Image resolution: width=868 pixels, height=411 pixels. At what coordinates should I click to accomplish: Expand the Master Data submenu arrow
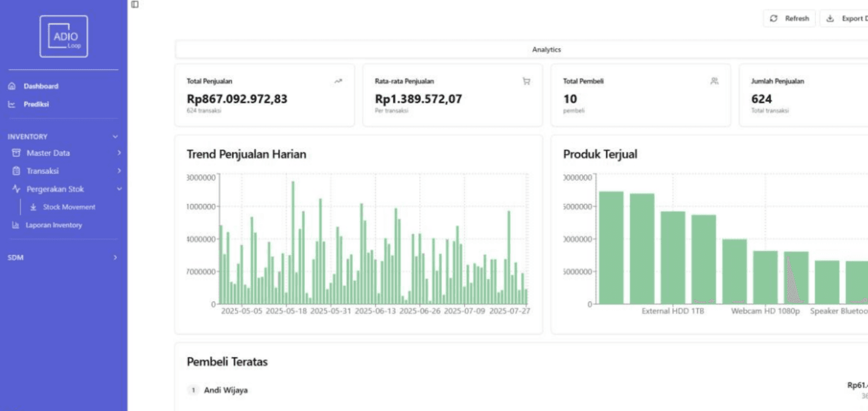(119, 153)
